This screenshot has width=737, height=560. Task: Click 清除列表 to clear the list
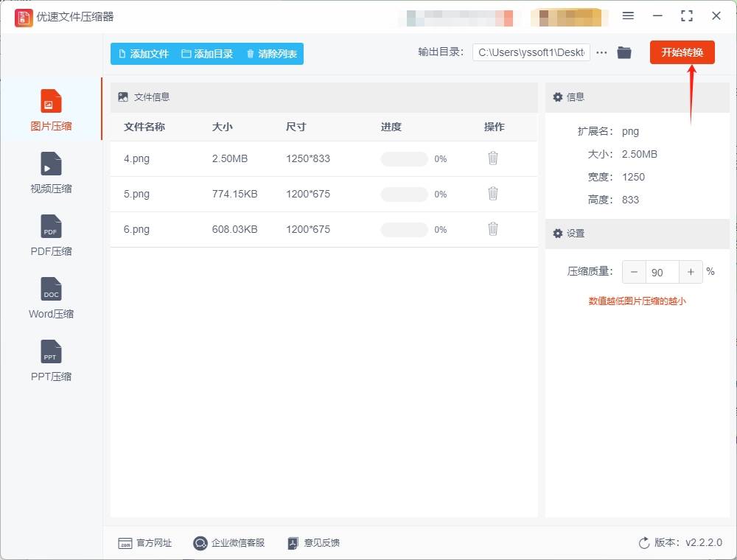click(x=272, y=54)
